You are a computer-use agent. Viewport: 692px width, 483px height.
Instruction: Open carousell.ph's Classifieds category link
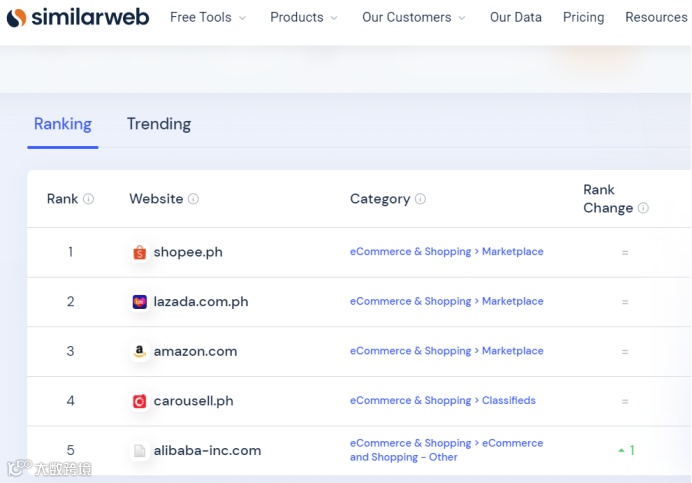pos(443,400)
